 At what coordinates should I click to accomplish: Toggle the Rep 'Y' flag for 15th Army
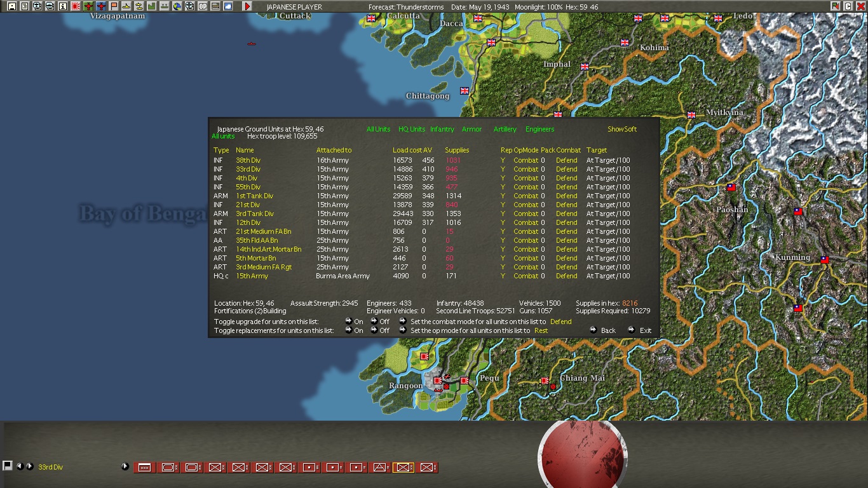tap(503, 276)
